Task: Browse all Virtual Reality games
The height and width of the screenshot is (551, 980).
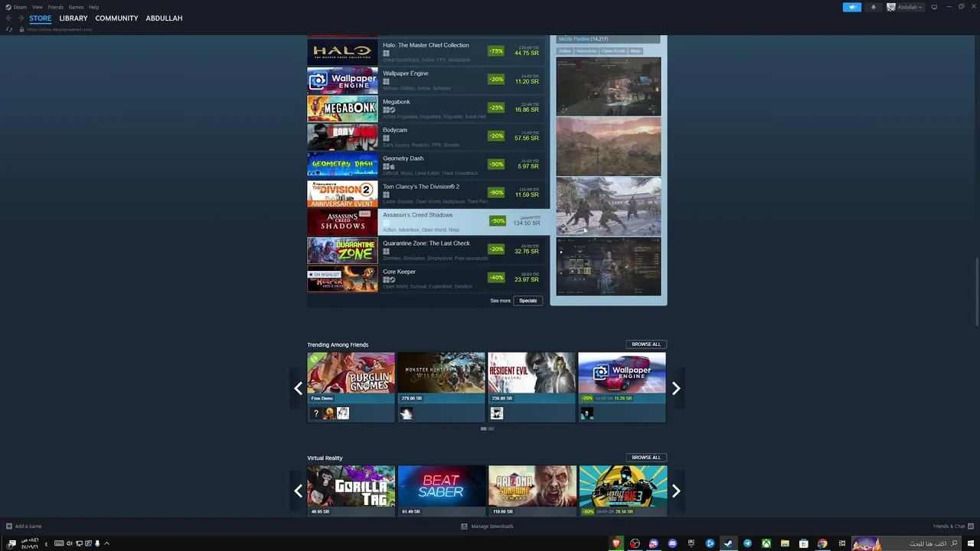Action: click(x=646, y=458)
